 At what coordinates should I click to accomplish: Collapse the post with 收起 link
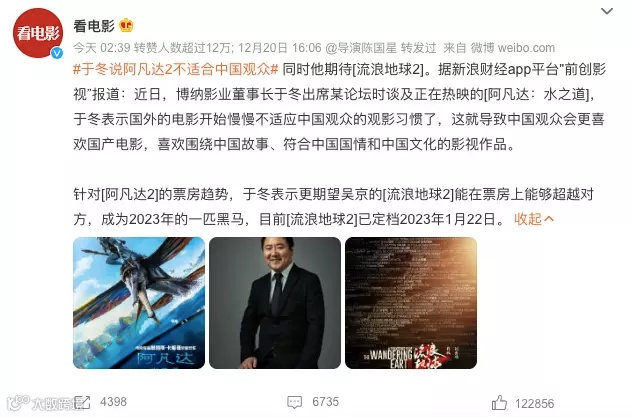(534, 219)
